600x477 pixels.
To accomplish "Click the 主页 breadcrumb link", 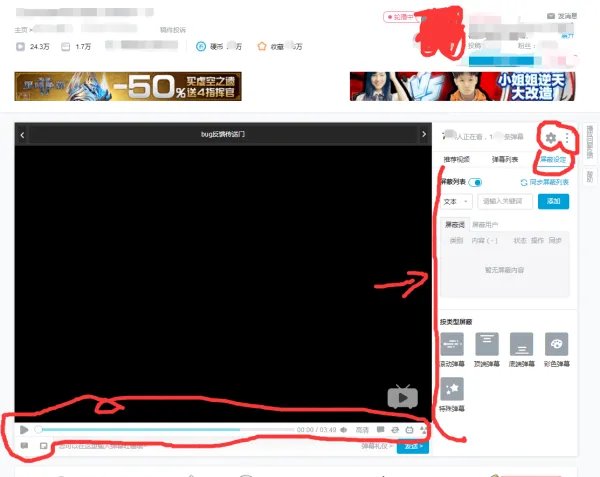I will [21, 29].
